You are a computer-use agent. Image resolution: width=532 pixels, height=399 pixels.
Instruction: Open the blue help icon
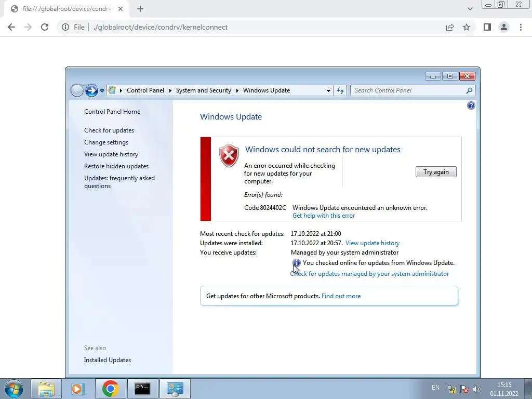coord(471,105)
